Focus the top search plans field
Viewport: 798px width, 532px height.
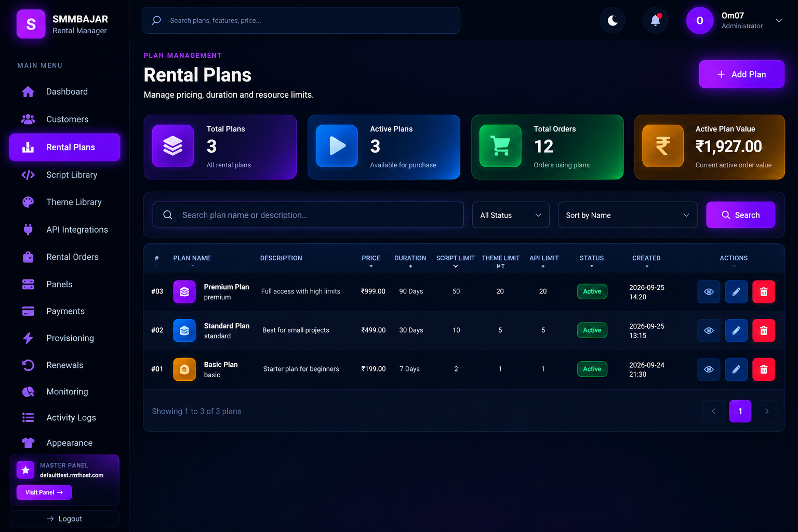click(x=301, y=20)
